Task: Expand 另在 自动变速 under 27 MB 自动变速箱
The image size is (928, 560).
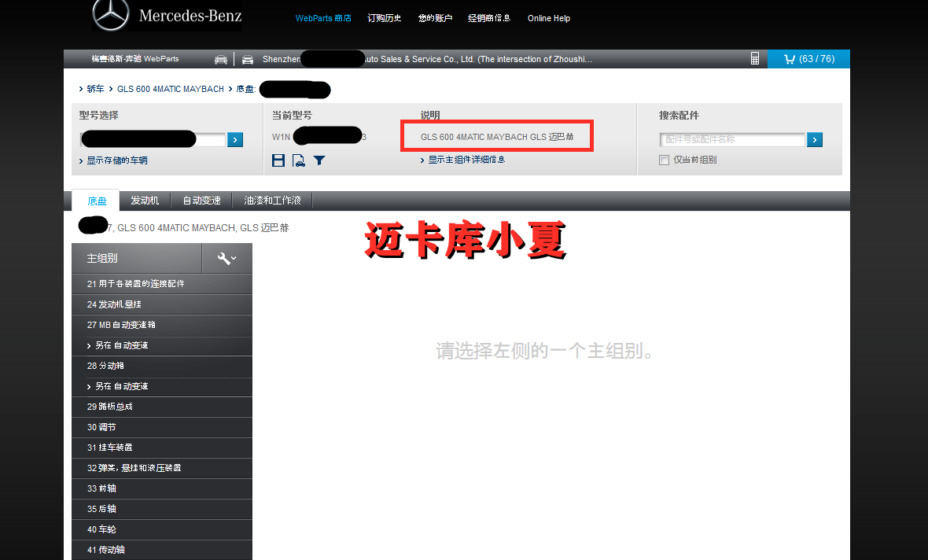Action: tap(121, 345)
